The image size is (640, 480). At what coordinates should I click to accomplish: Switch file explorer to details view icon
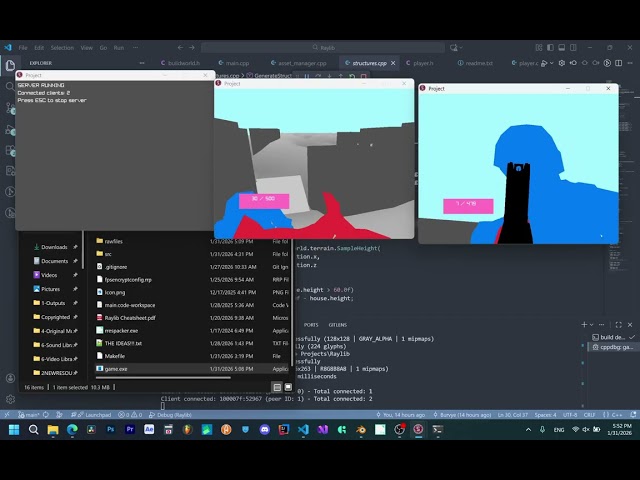[x=277, y=387]
